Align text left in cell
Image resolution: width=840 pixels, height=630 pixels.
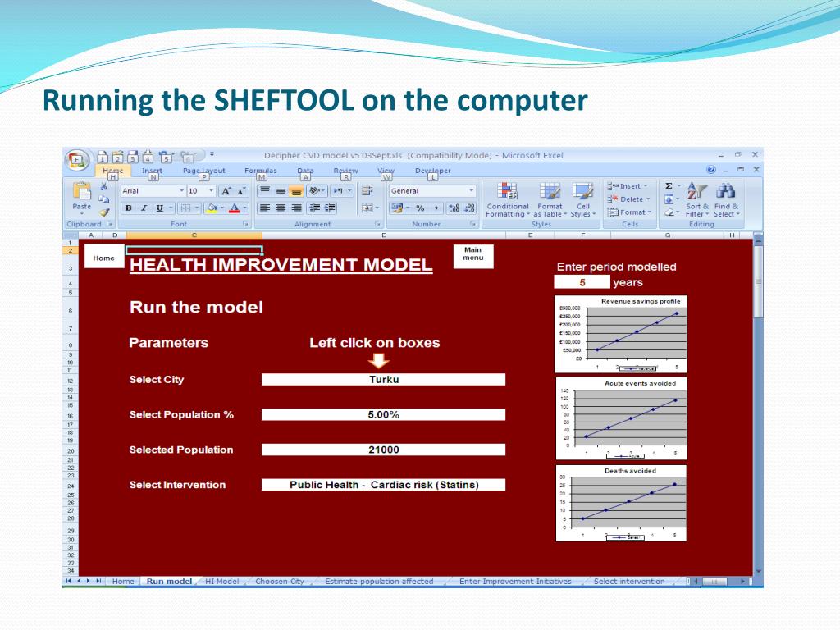click(265, 208)
